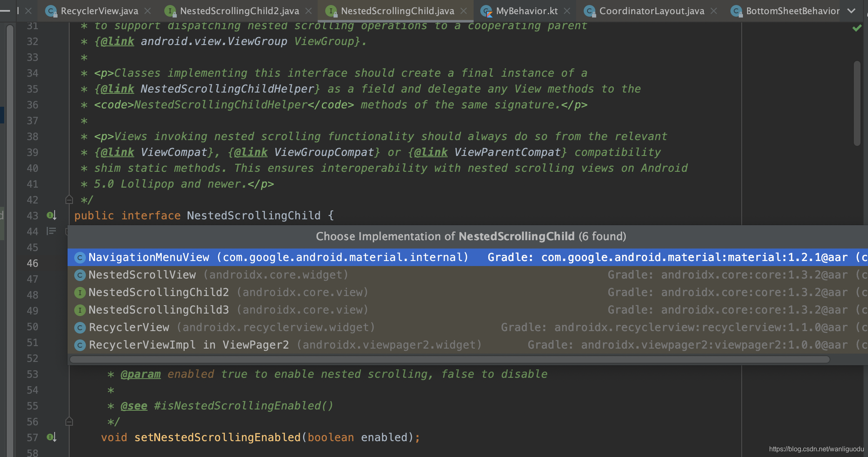
Task: Click the implemented-by gutter icon on line 57
Action: pyautogui.click(x=52, y=437)
